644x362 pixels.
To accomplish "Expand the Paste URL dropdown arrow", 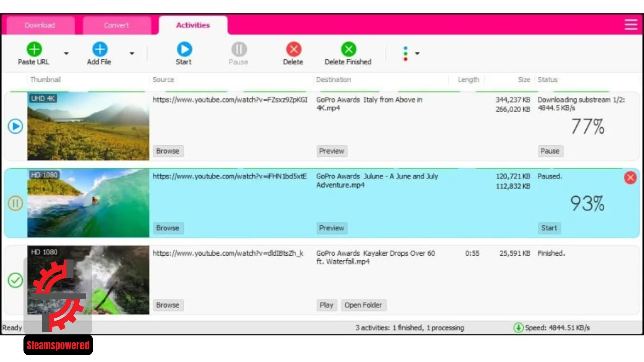I will 66,53.
